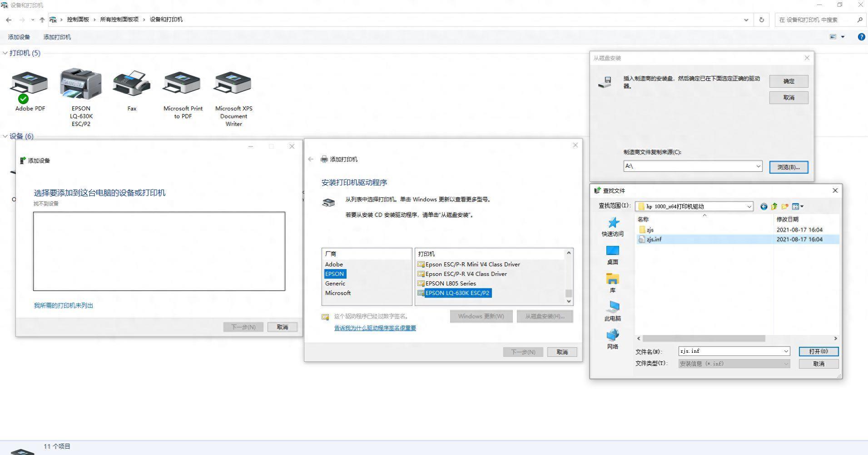
Task: Click Cancel (取消) in Add Printer wizard
Action: point(562,352)
